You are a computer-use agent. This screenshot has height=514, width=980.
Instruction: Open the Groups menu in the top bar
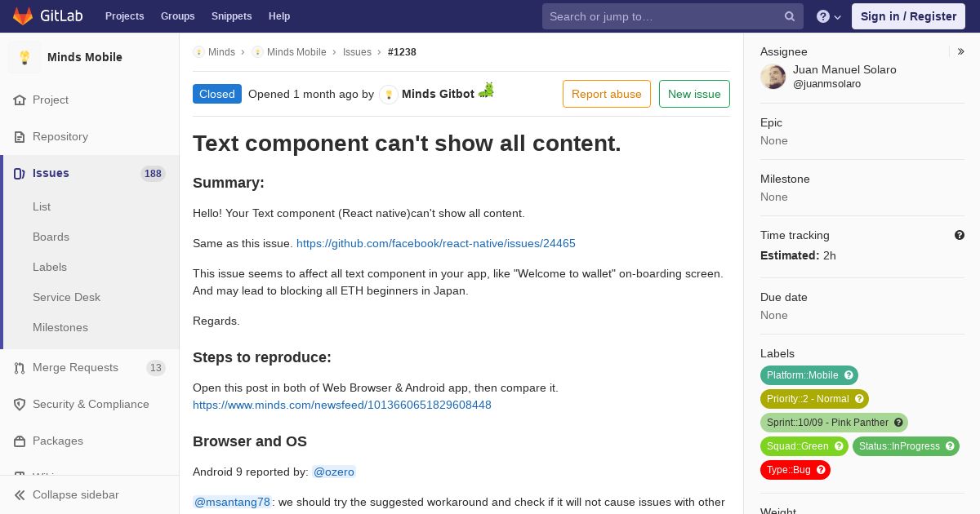[x=178, y=16]
